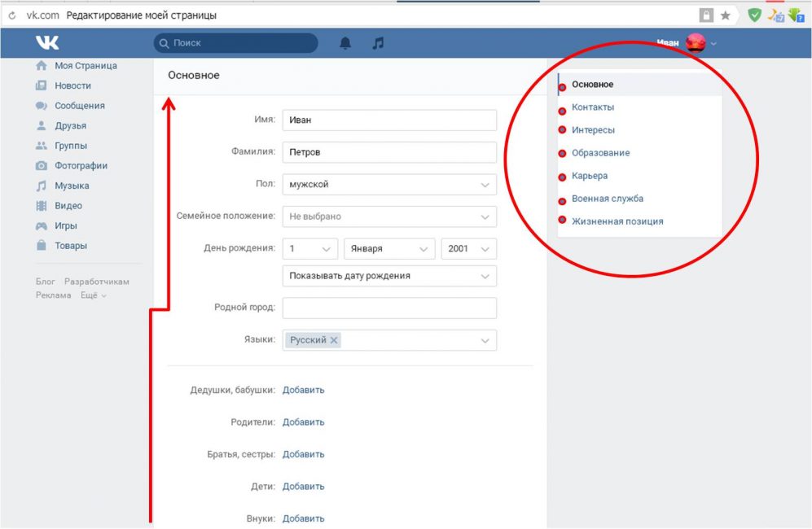Screen dimensions: 812x529
Task: Click the Родной город input field
Action: [x=389, y=308]
